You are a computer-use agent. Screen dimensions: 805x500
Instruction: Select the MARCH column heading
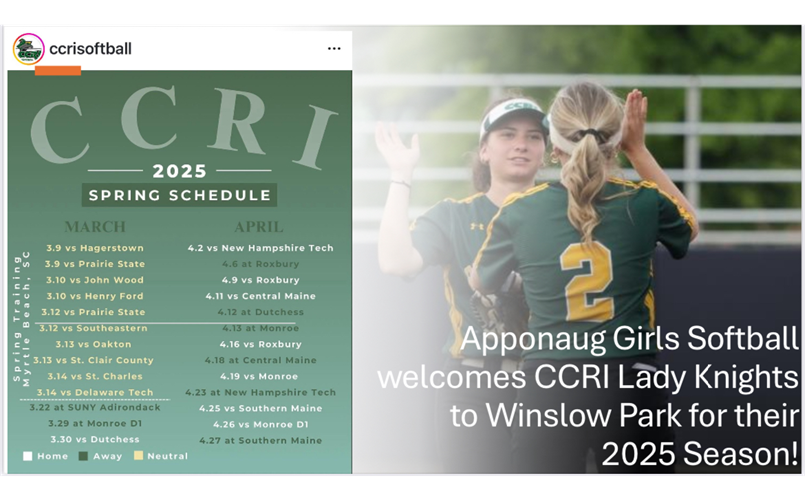tap(95, 227)
